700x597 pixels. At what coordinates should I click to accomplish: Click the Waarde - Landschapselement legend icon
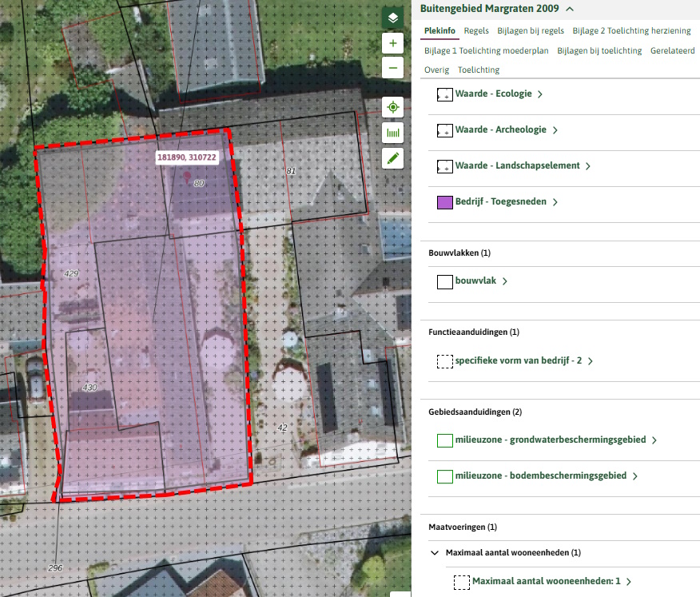pyautogui.click(x=444, y=166)
